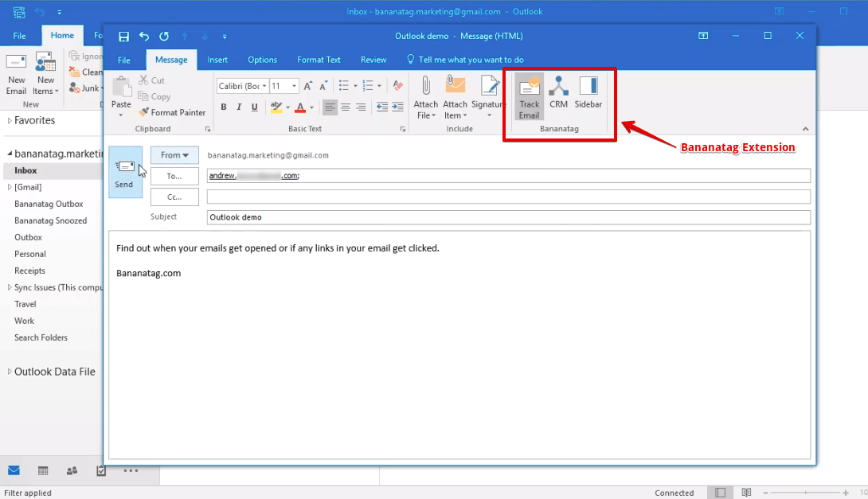Image resolution: width=868 pixels, height=499 pixels.
Task: Click New Email in main Outlook window
Action: [16, 73]
